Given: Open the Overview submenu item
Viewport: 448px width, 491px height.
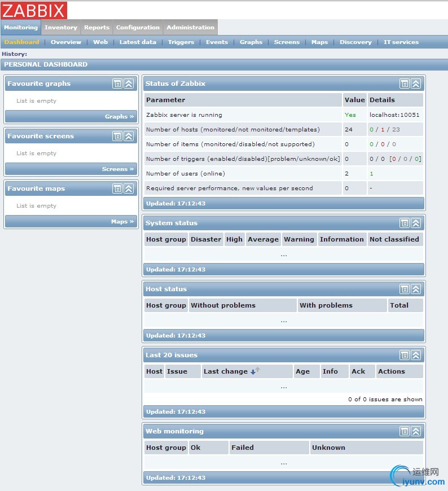Looking at the screenshot, I should (x=66, y=42).
